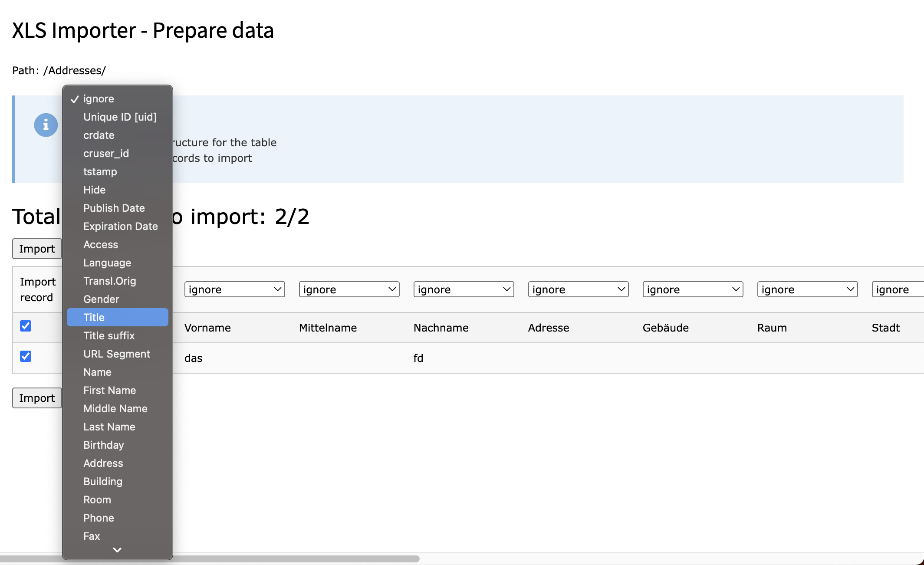Screen dimensions: 924x565
Task: Open the ignore dropdown above Adresse
Action: point(578,289)
